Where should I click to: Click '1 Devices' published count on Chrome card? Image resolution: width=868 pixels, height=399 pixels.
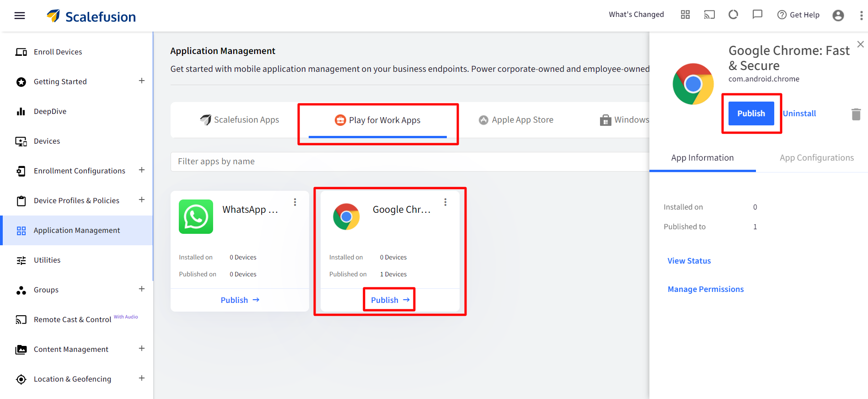coord(393,274)
